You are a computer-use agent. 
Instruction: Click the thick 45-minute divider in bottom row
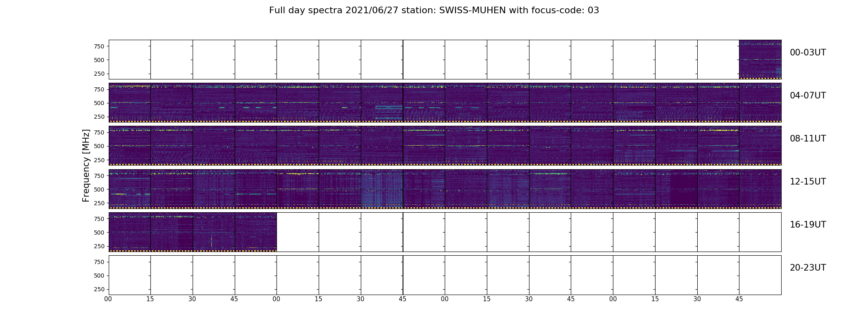403,275
